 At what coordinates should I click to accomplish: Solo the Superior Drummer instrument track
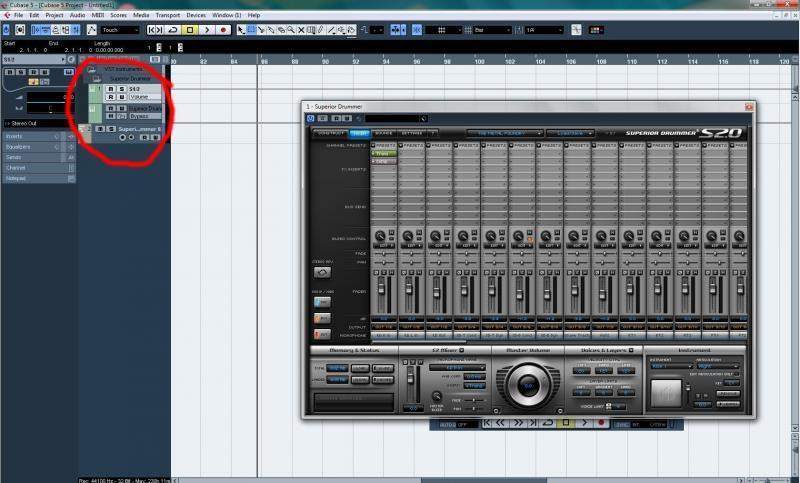pos(110,129)
